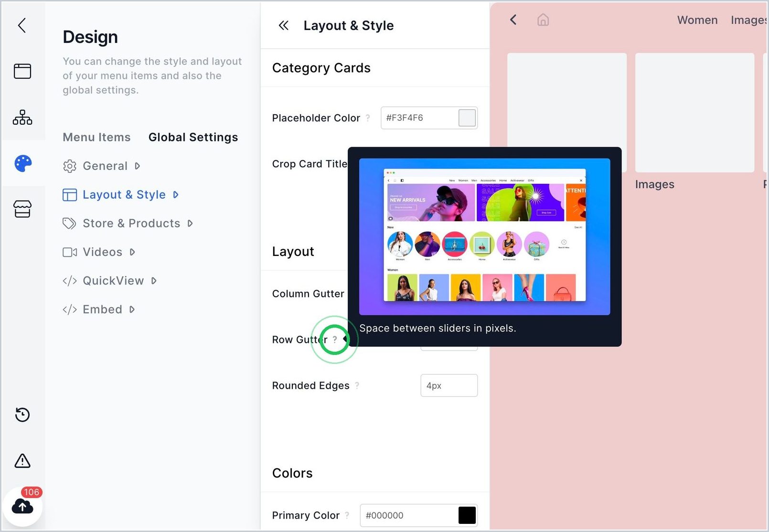769x532 pixels.
Task: Click help icon next to Rounded Edges
Action: [x=357, y=385]
